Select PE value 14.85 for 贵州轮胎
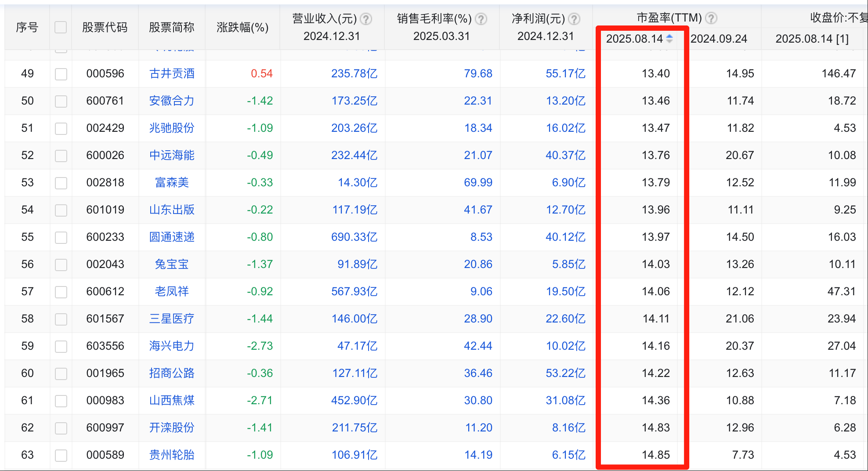868x471 pixels. [x=656, y=455]
